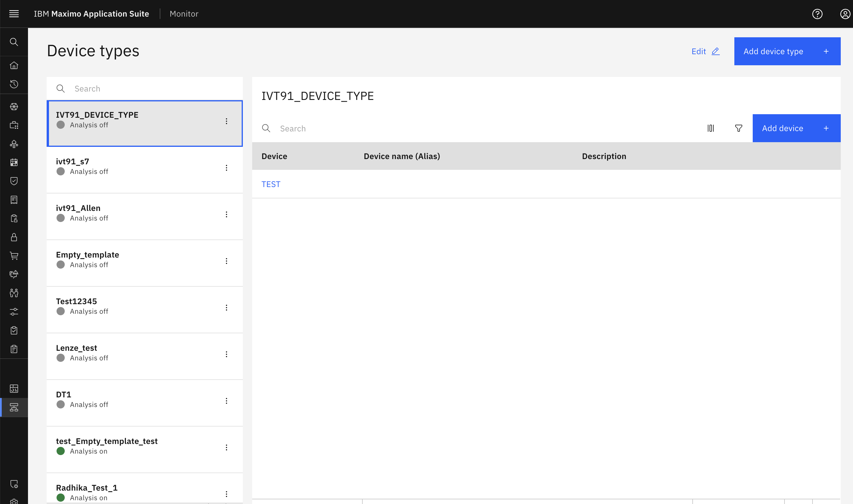The height and width of the screenshot is (504, 853).
Task: Select the Radhika_Test_1 device type
Action: point(145,488)
